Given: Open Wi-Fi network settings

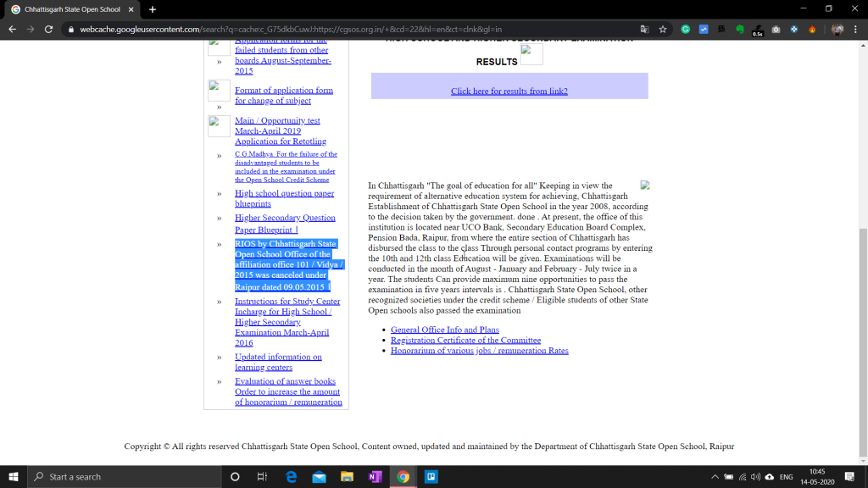Looking at the screenshot, I should coord(743,476).
